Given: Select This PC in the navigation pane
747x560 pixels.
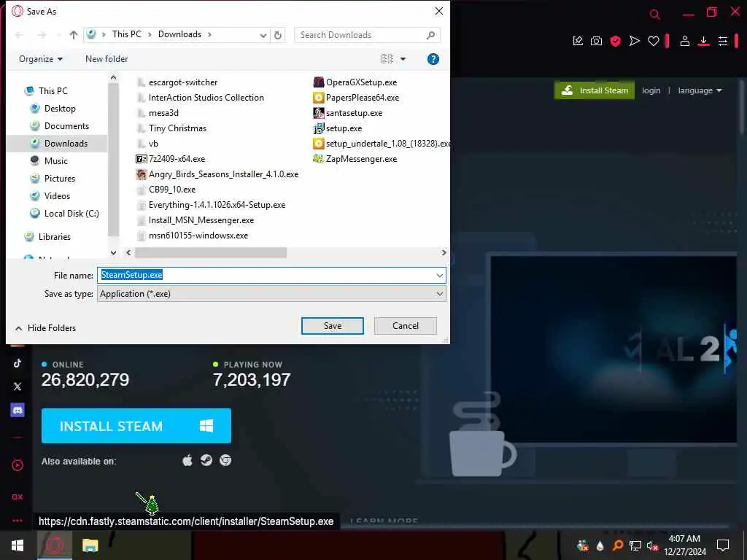Looking at the screenshot, I should coord(53,90).
